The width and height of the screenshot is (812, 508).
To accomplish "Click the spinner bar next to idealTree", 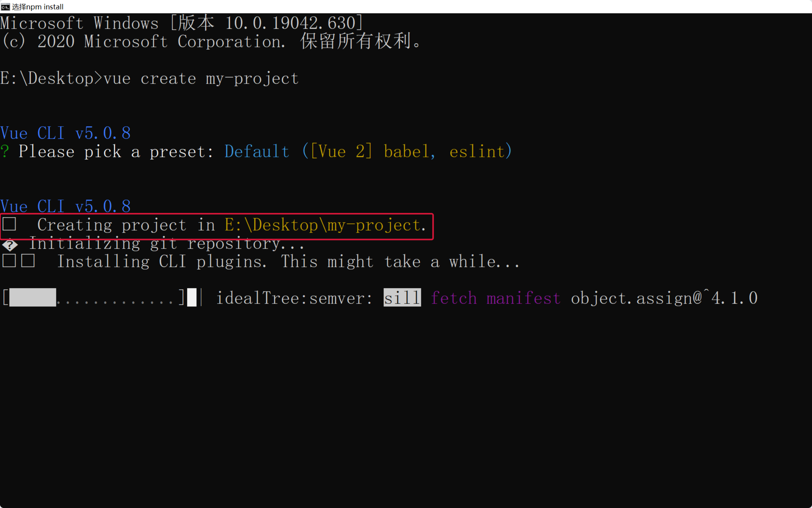I will [x=201, y=297].
